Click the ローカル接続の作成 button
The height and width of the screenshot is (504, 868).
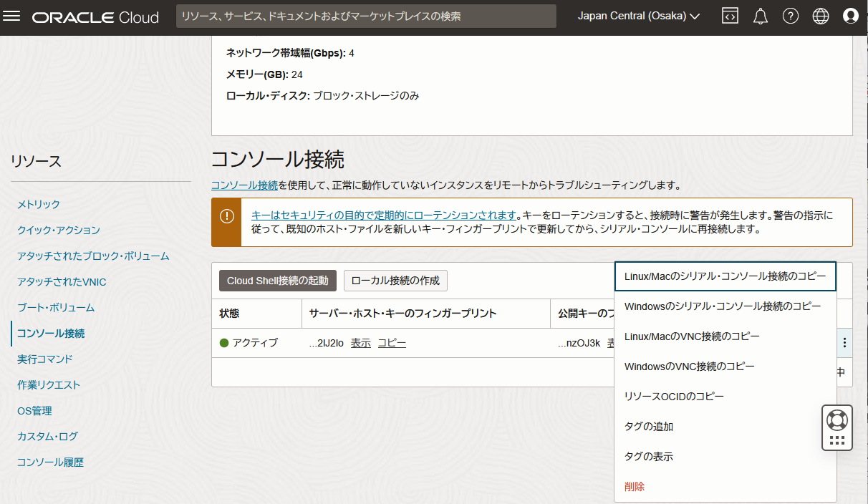(395, 281)
